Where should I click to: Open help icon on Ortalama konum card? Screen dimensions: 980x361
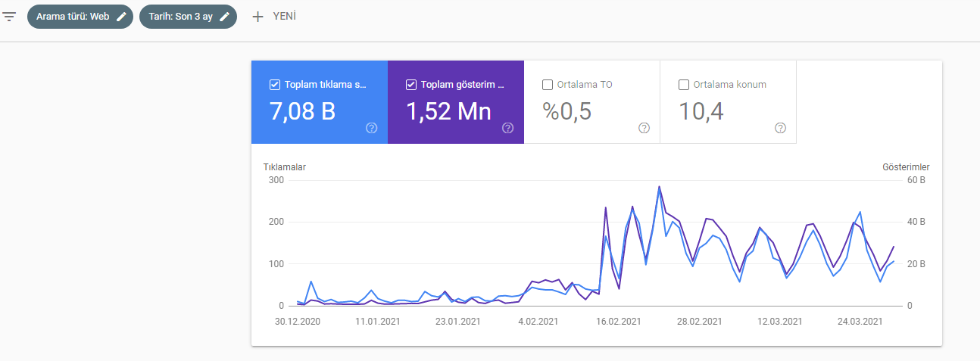pos(780,128)
